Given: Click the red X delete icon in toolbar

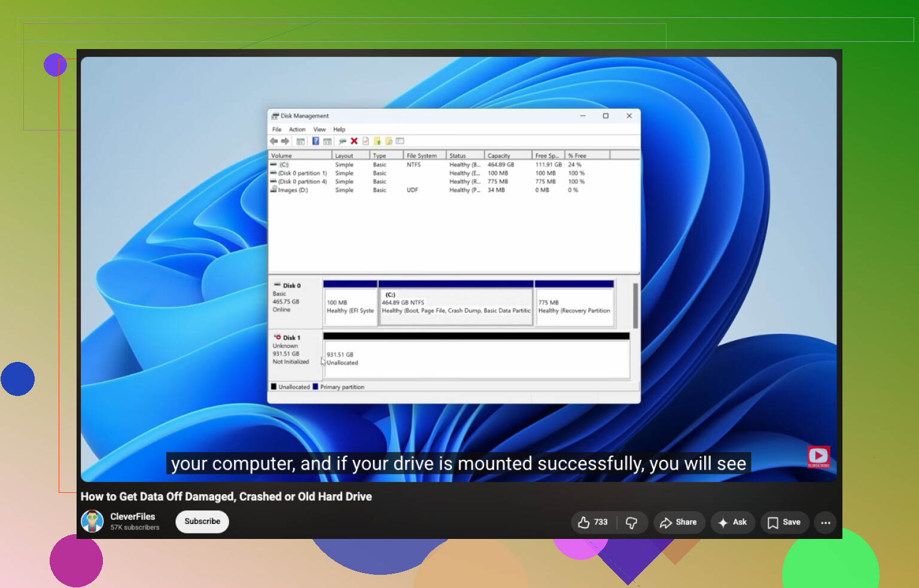Looking at the screenshot, I should tap(354, 141).
